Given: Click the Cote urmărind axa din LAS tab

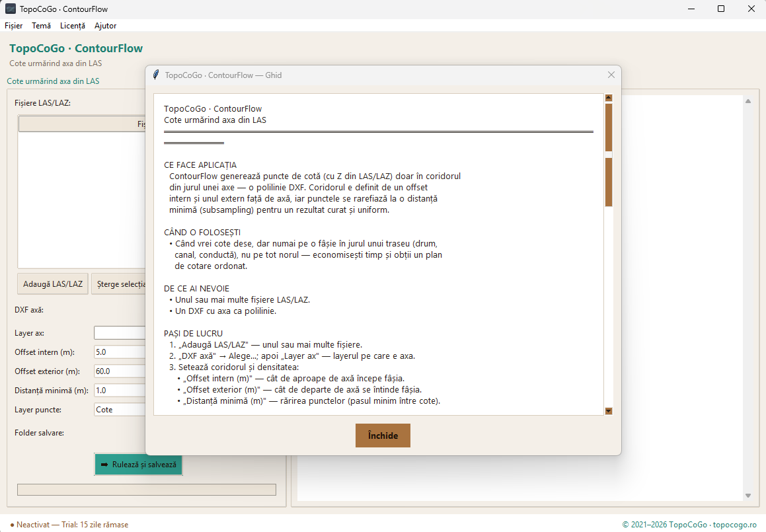Looking at the screenshot, I should click(x=53, y=81).
